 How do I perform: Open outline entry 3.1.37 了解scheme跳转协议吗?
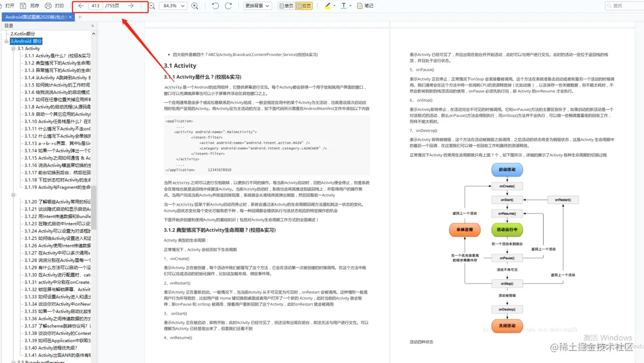pos(57,326)
